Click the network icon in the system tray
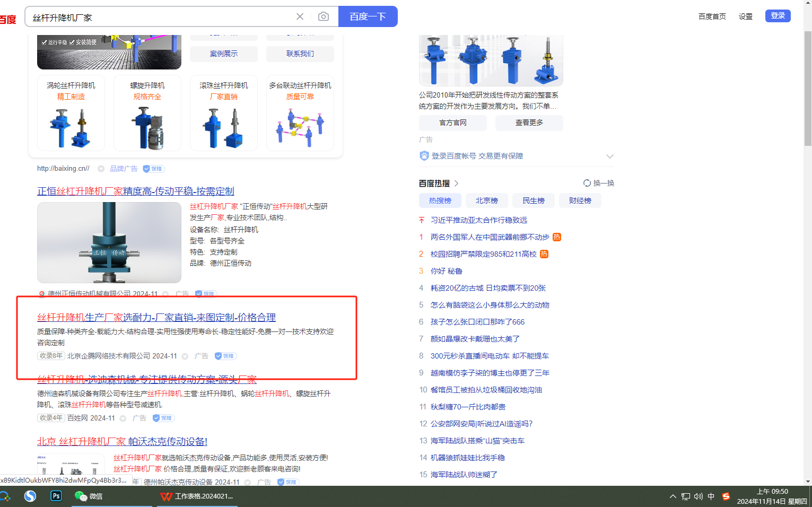812x507 pixels. pos(686,496)
